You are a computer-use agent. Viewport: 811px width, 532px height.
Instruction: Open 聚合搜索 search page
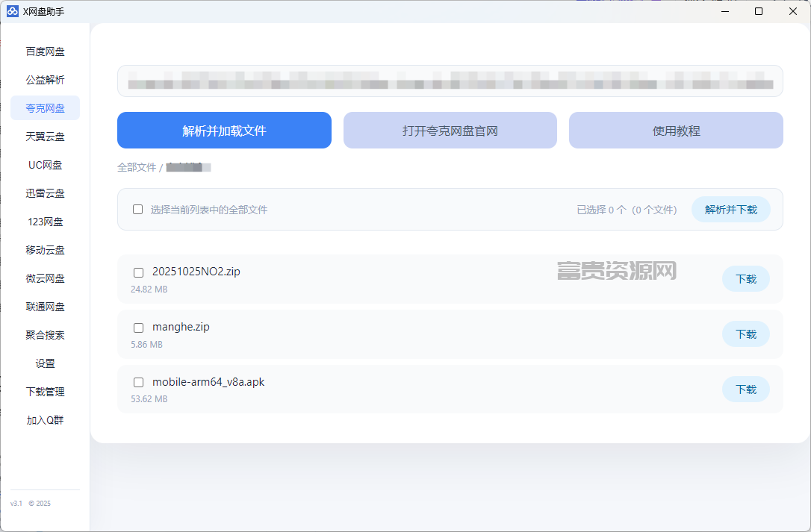pos(45,335)
